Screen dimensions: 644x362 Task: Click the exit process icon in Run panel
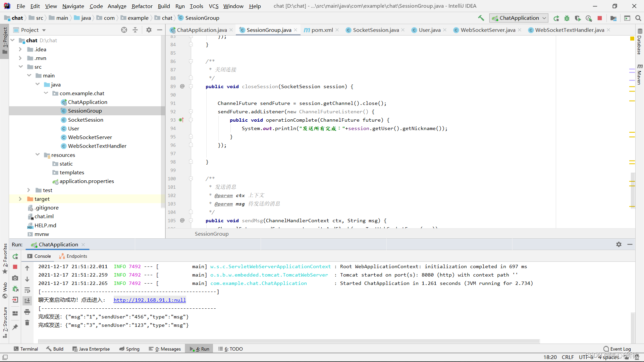point(15,300)
